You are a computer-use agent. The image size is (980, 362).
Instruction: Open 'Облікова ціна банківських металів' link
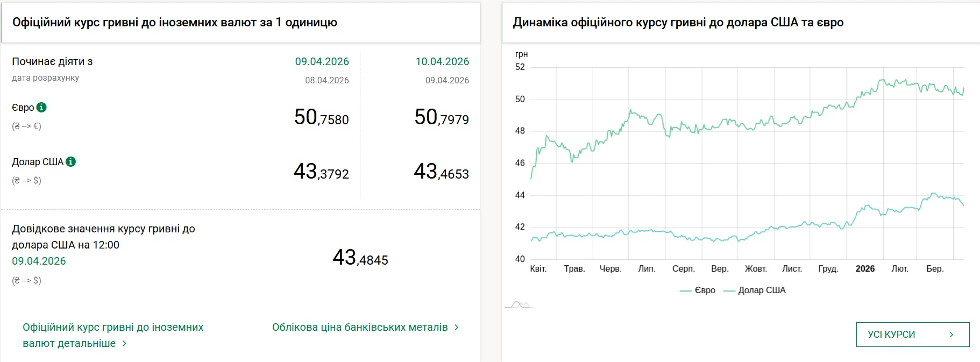click(x=359, y=327)
